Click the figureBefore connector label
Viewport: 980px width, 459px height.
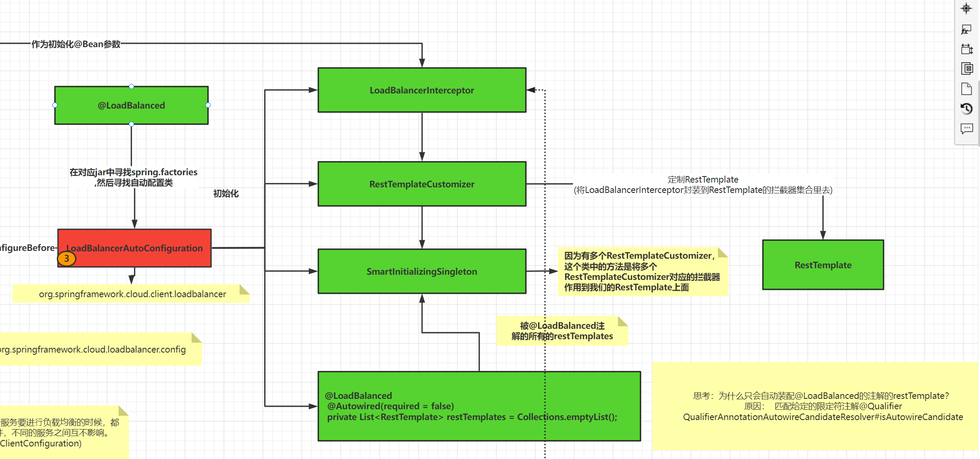pos(28,248)
